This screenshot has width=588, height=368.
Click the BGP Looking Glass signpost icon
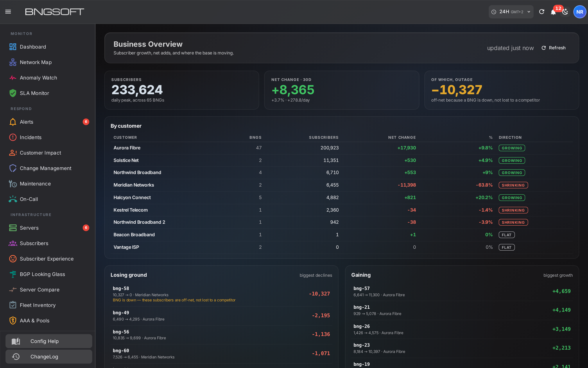pyautogui.click(x=13, y=274)
